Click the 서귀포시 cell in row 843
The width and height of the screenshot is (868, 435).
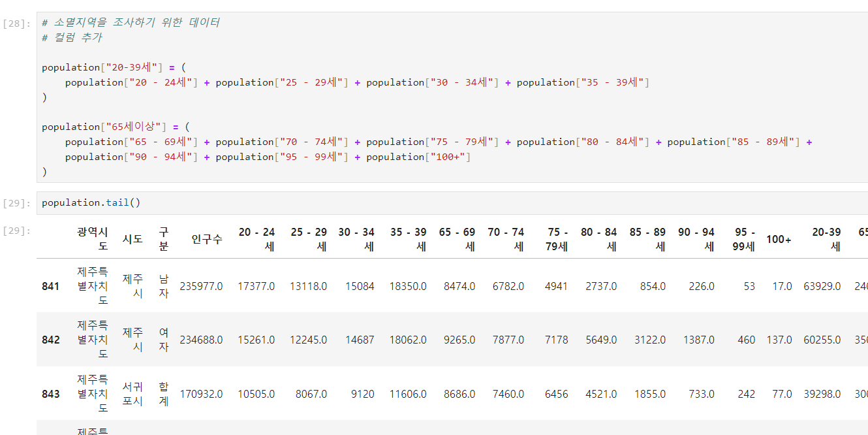132,394
